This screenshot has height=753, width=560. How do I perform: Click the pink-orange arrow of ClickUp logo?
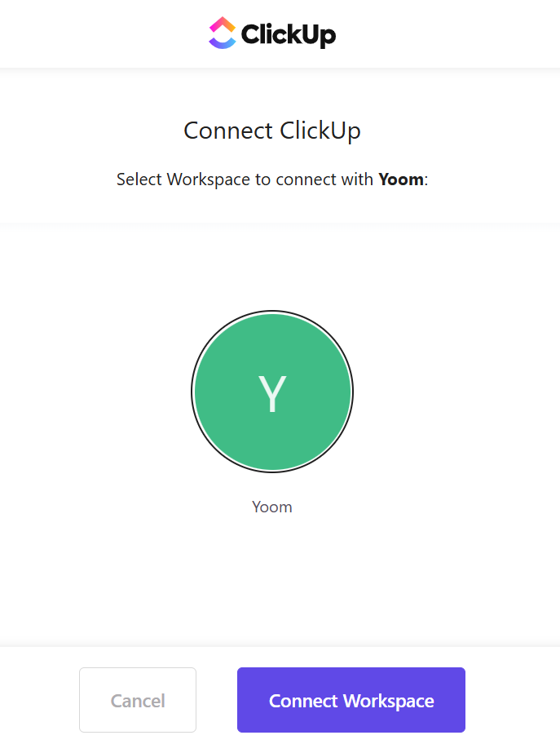click(x=223, y=24)
